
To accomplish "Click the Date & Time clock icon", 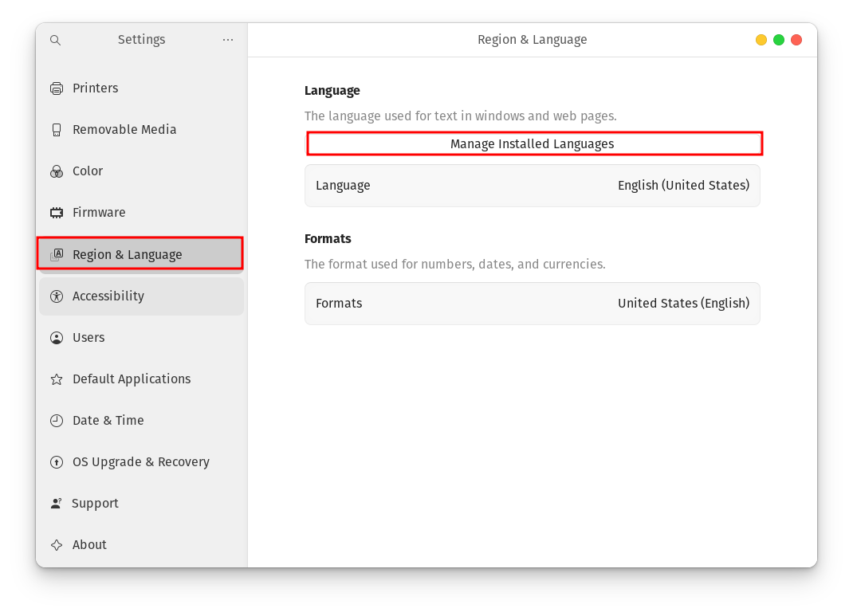I will pos(57,420).
